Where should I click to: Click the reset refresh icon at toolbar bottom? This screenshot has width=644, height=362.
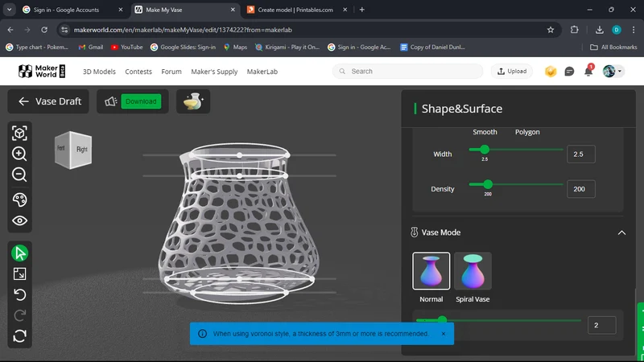19,336
